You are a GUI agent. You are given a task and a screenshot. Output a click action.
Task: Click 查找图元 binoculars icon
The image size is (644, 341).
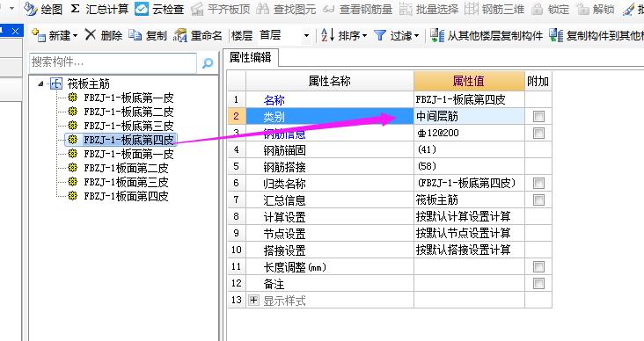click(262, 9)
